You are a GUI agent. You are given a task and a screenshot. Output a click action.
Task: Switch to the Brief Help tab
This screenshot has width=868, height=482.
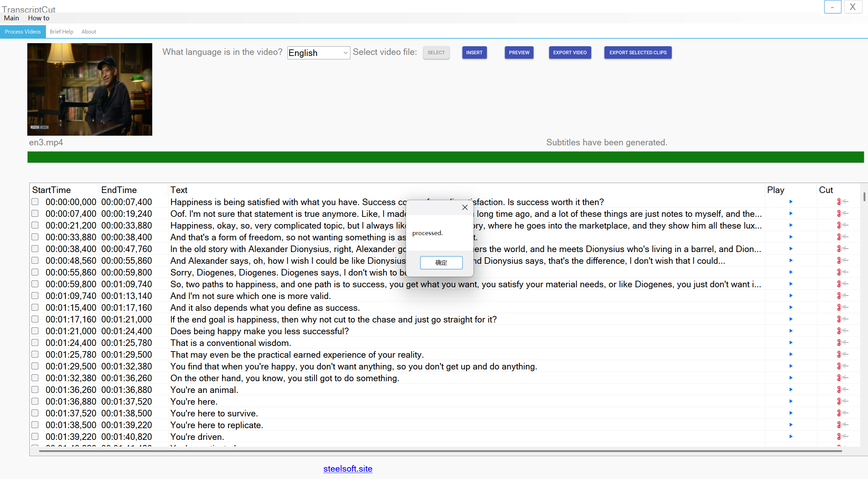(62, 32)
